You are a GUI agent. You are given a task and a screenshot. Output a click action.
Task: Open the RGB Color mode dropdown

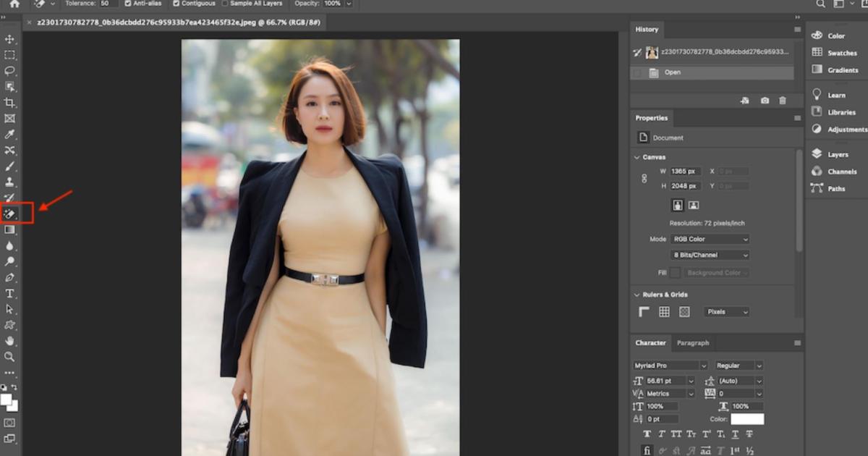pyautogui.click(x=710, y=239)
